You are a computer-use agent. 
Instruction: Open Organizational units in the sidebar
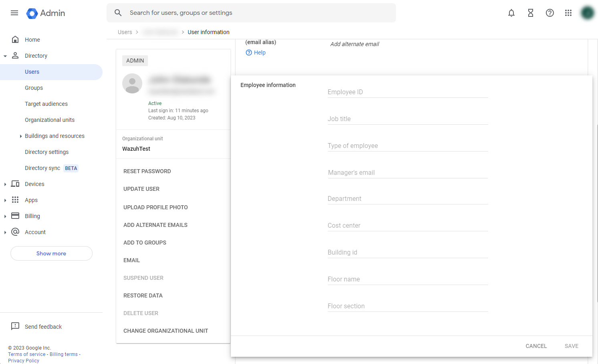point(50,120)
